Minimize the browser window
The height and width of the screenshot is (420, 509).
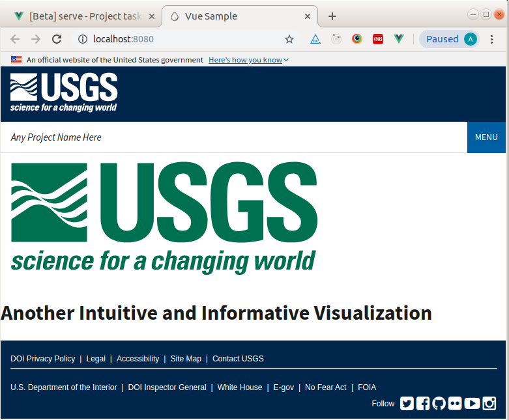pos(473,14)
